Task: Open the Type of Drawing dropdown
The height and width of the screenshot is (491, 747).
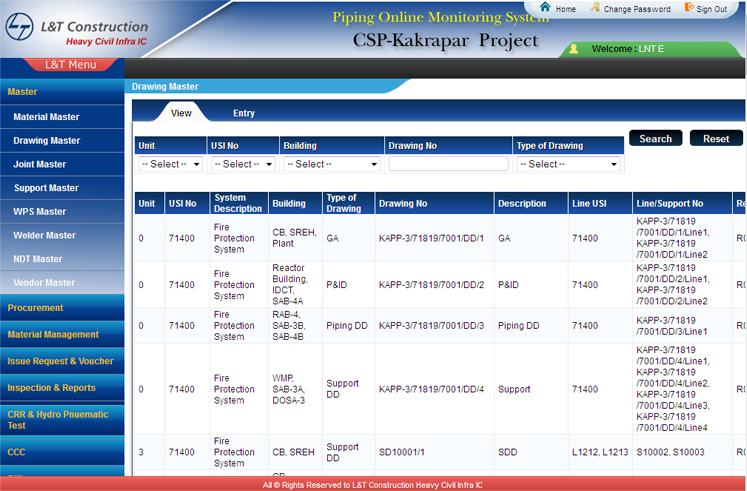Action: 567,164
